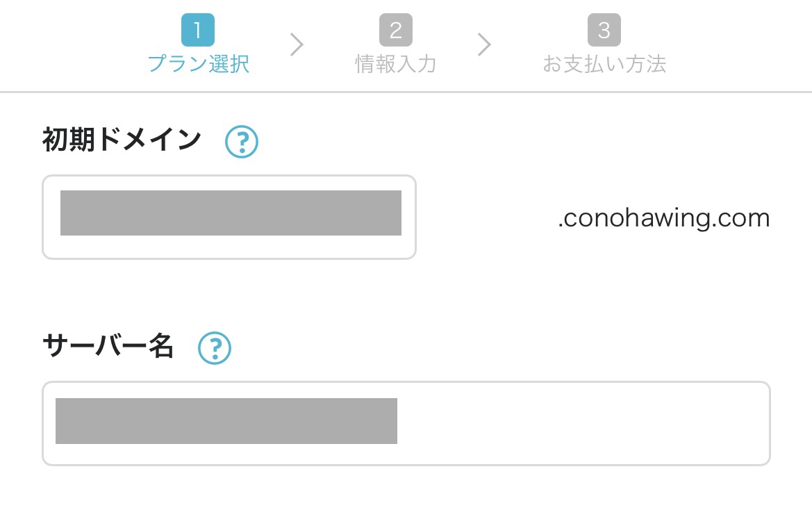812x510 pixels.
Task: Select the step 1 number badge
Action: (x=198, y=30)
